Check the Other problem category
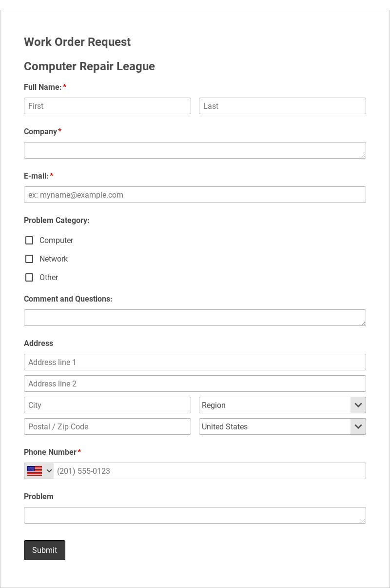Viewport: 390px width, 588px height. [29, 277]
